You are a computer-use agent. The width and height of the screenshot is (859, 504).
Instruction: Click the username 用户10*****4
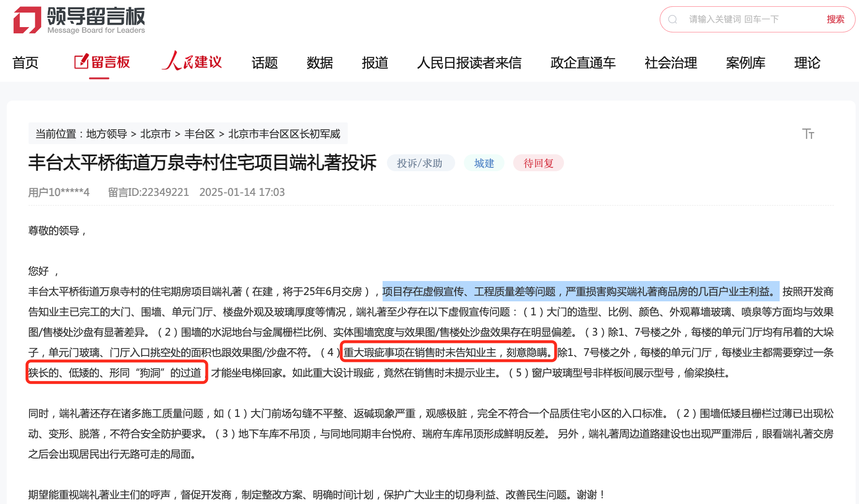tap(59, 193)
